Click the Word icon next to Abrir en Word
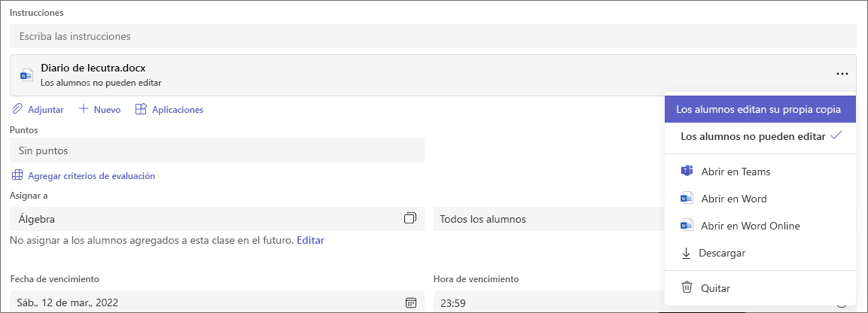Image resolution: width=868 pixels, height=313 pixels. (x=687, y=198)
